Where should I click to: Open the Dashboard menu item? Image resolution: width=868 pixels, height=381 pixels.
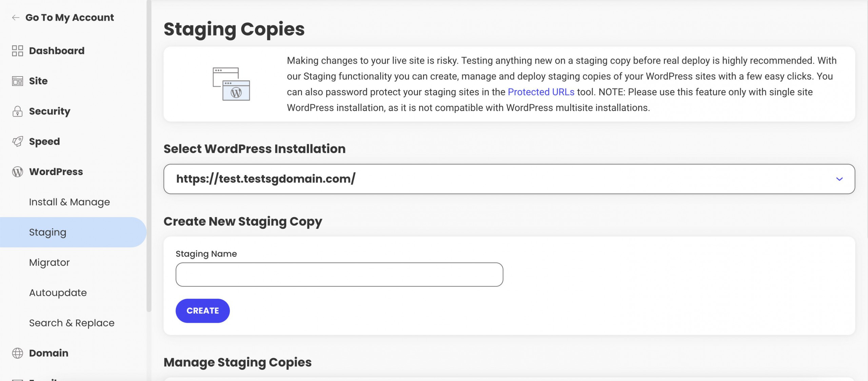pos(57,51)
